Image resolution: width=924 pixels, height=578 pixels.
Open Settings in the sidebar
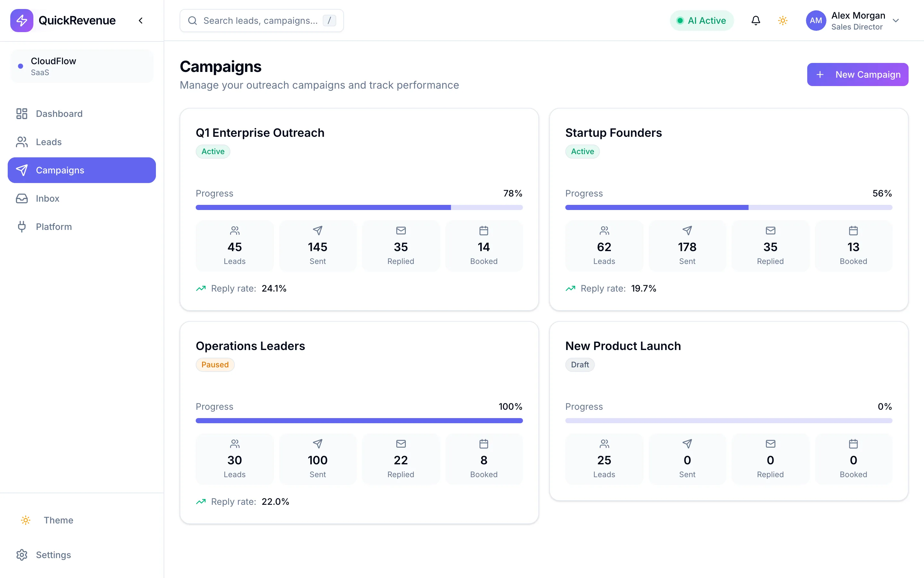pos(82,555)
